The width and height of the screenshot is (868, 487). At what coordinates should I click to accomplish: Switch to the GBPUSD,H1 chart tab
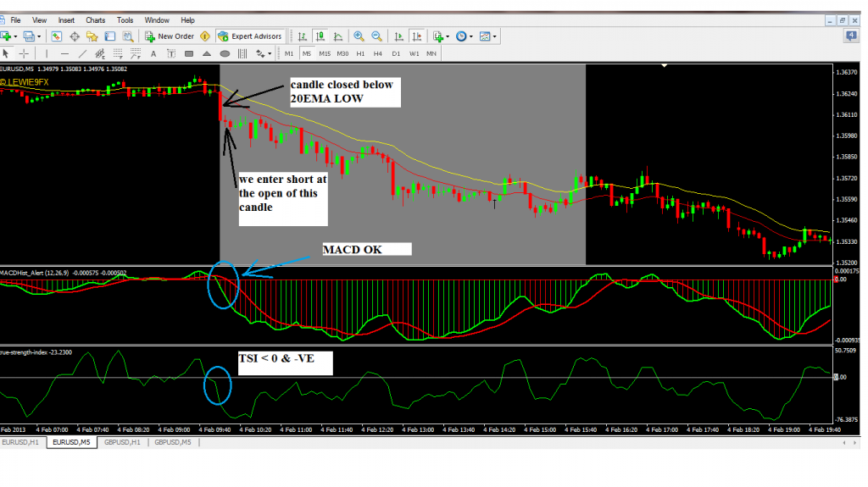pyautogui.click(x=122, y=443)
